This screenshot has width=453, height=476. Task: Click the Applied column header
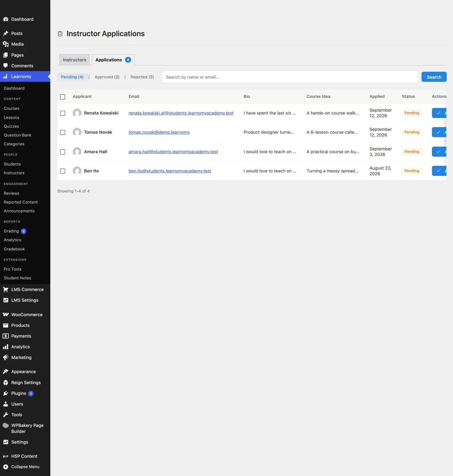click(377, 97)
